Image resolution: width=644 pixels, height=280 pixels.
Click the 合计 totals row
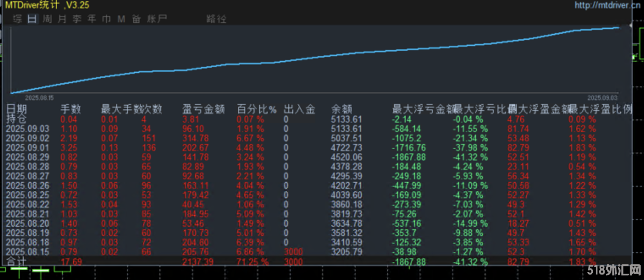(16, 261)
